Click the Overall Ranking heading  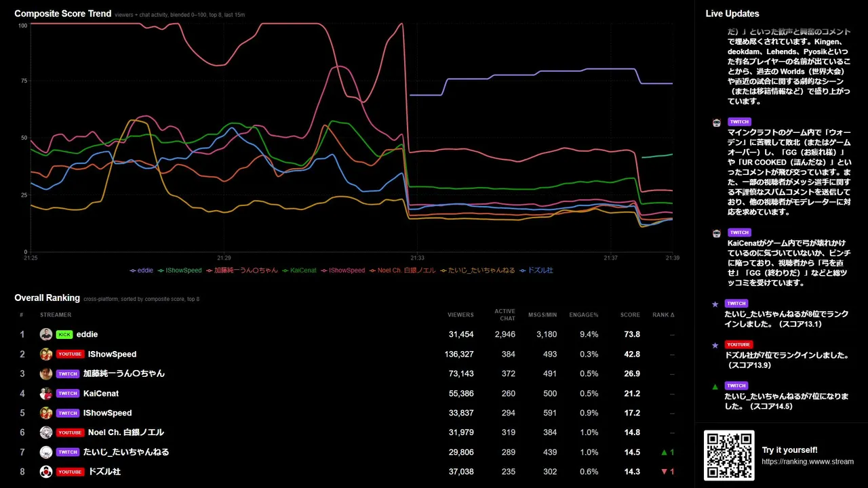(47, 298)
